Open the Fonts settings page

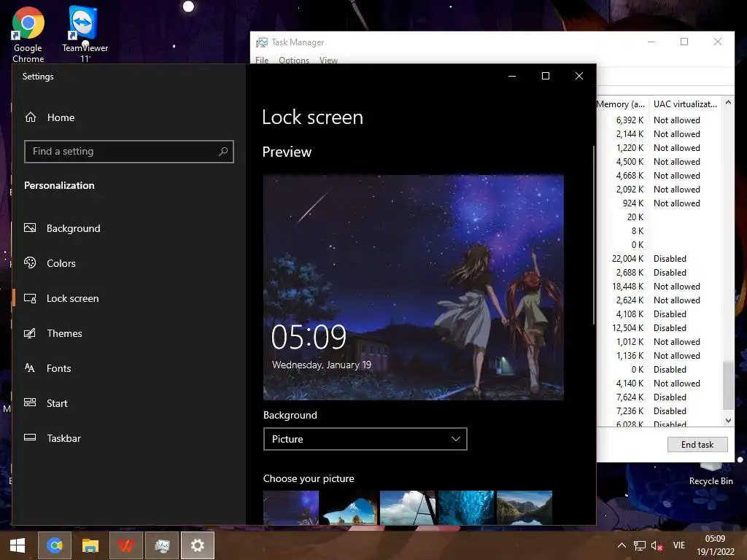[x=58, y=368]
